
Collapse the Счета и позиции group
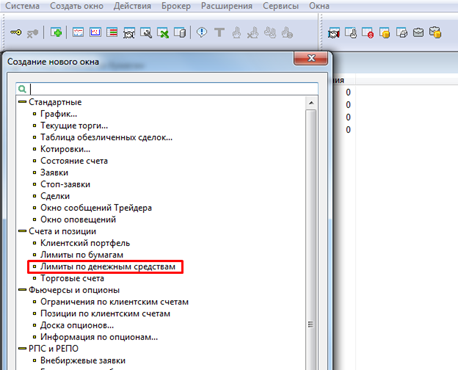click(x=22, y=231)
